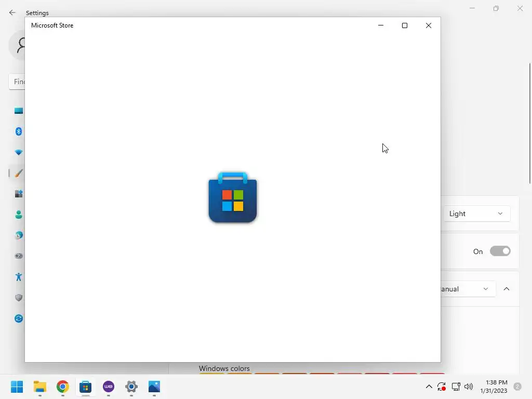
Task: Close the Microsoft Store window
Action: [429, 25]
